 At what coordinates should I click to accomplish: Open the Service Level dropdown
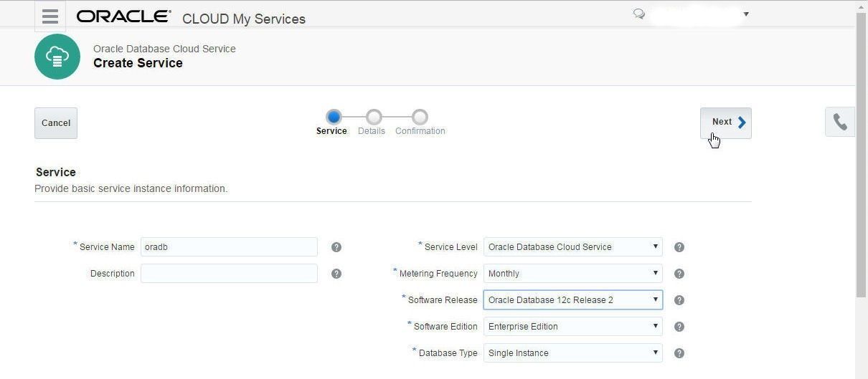[573, 247]
